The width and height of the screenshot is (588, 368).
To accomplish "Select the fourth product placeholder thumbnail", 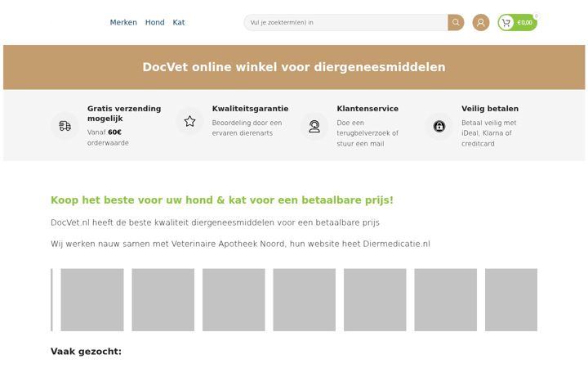I will point(304,299).
